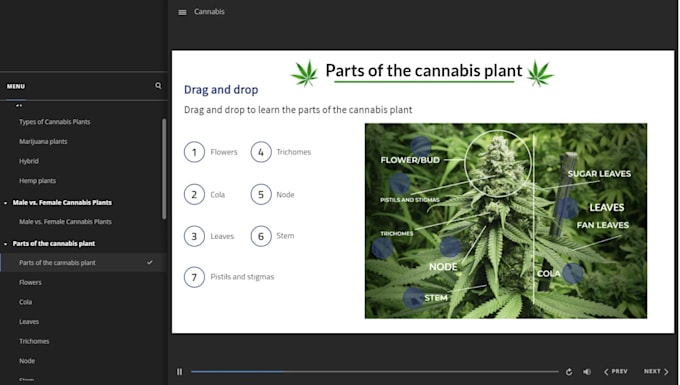Click the Cannabis course title
The height and width of the screenshot is (385, 680).
coord(209,12)
